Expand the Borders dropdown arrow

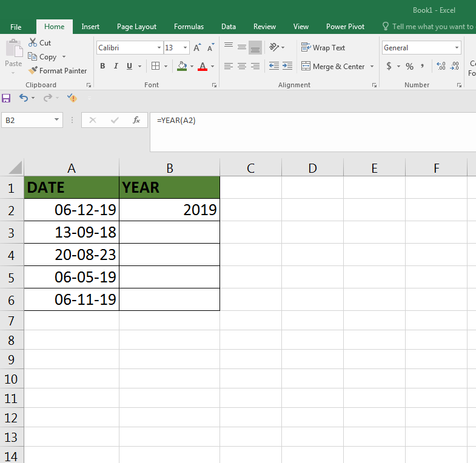click(x=166, y=66)
